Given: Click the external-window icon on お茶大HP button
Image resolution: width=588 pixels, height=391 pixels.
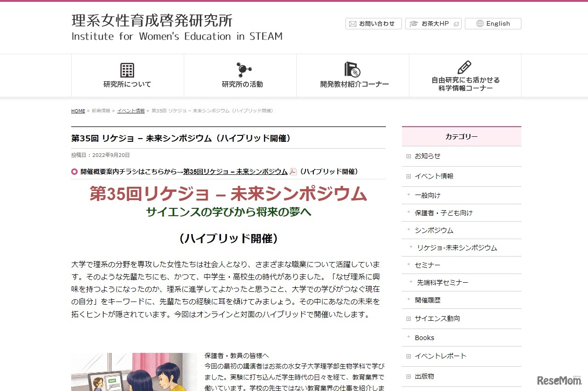Looking at the screenshot, I should point(456,24).
